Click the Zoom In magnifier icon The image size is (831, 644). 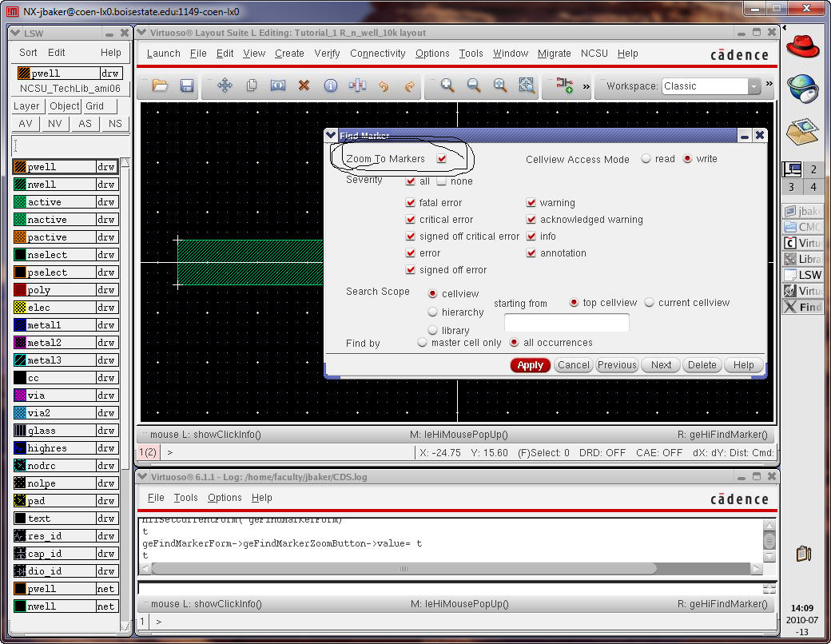coord(447,85)
